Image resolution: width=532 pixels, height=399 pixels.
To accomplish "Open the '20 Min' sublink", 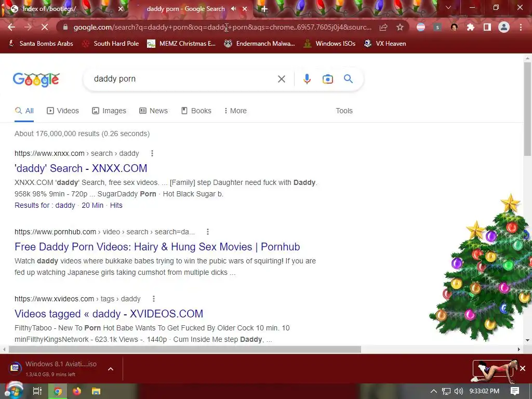I will [92, 205].
